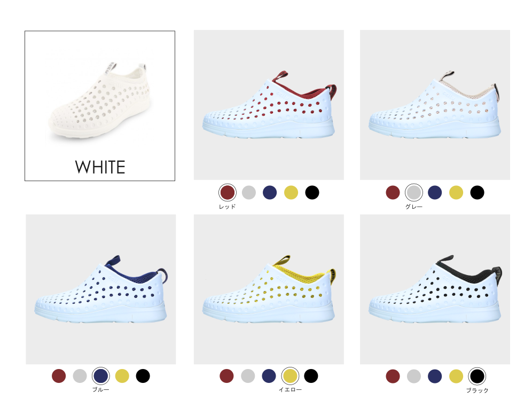Pick navy swatch under the gray-lined shoe
532x400 pixels.
[x=435, y=192]
